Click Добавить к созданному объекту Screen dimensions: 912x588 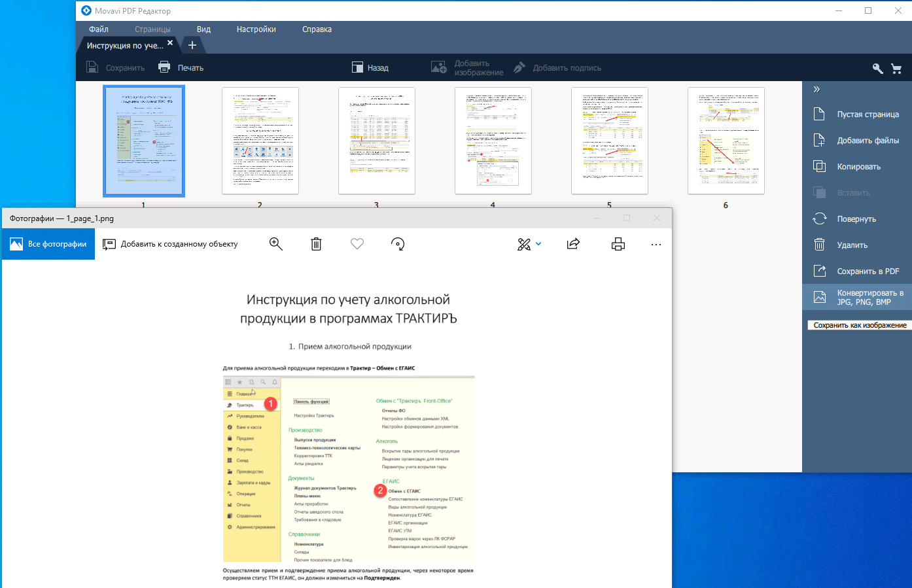171,244
